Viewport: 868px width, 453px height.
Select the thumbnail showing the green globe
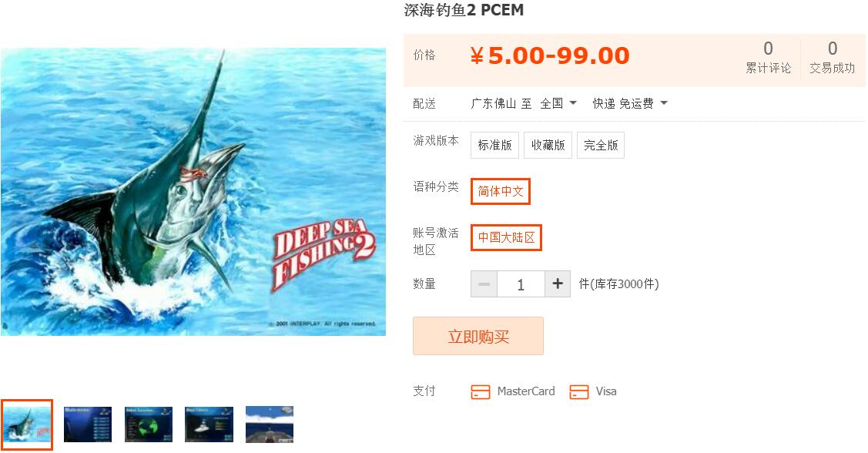[x=149, y=424]
